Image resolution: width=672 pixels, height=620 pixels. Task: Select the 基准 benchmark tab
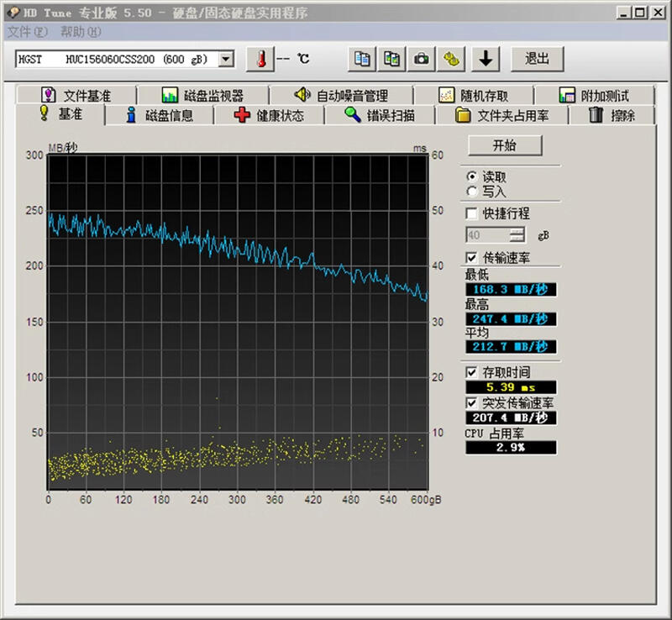pos(60,113)
